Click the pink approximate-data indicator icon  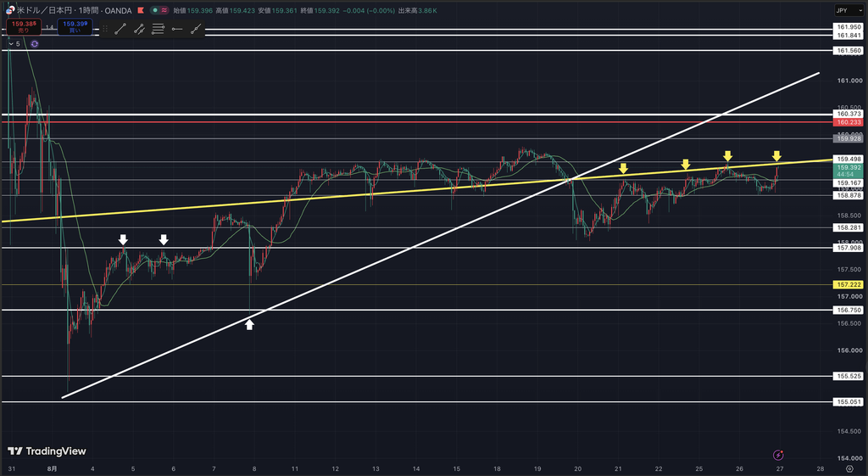tap(164, 10)
